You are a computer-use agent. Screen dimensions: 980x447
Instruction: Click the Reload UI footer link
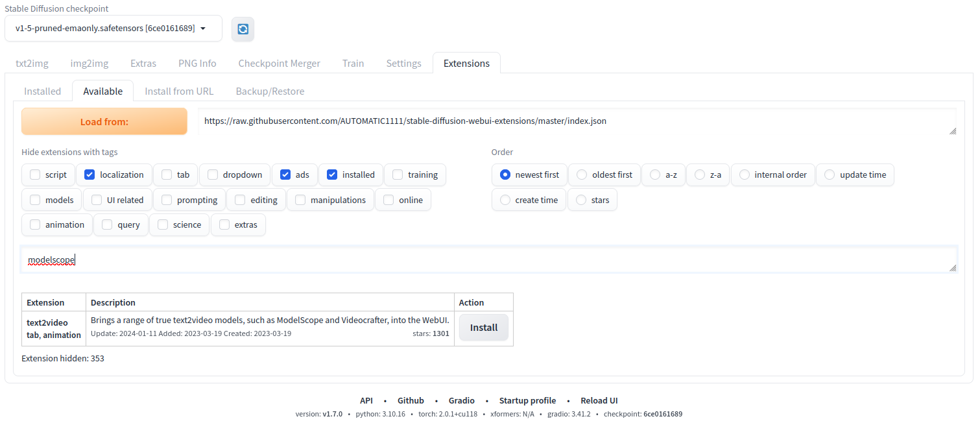click(599, 400)
